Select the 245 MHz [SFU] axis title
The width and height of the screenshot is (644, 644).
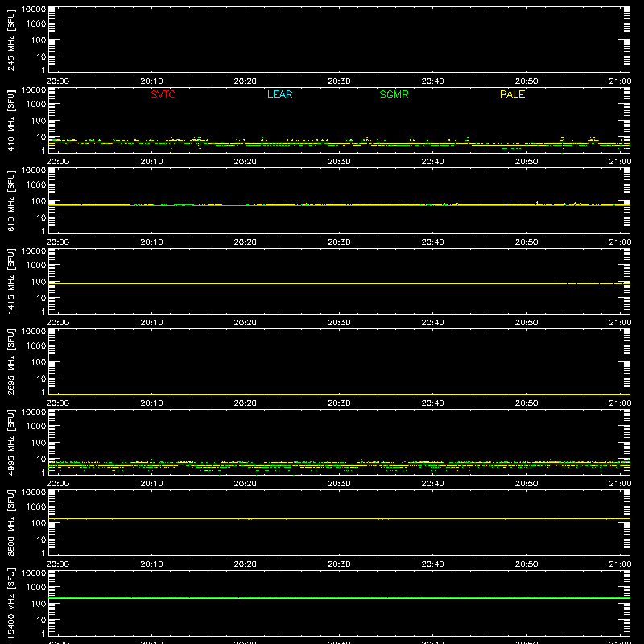coord(10,39)
